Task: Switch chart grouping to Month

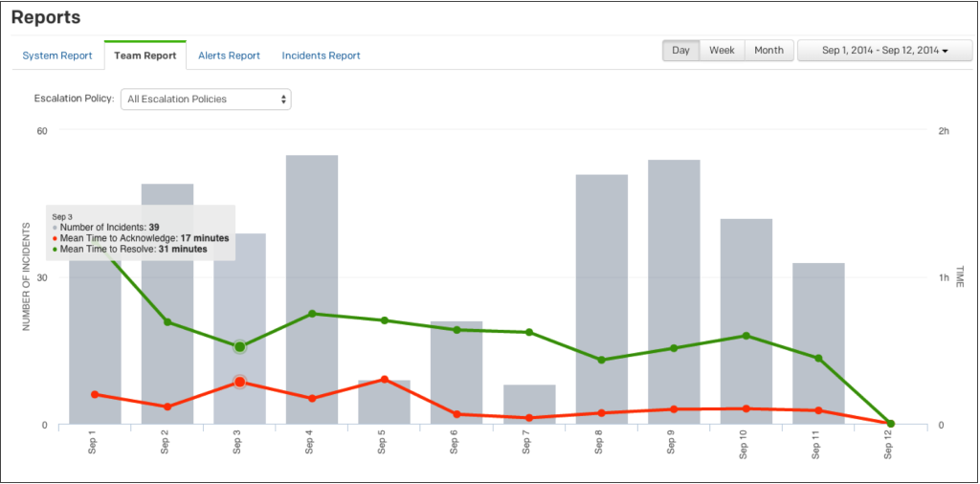Action: [x=768, y=51]
